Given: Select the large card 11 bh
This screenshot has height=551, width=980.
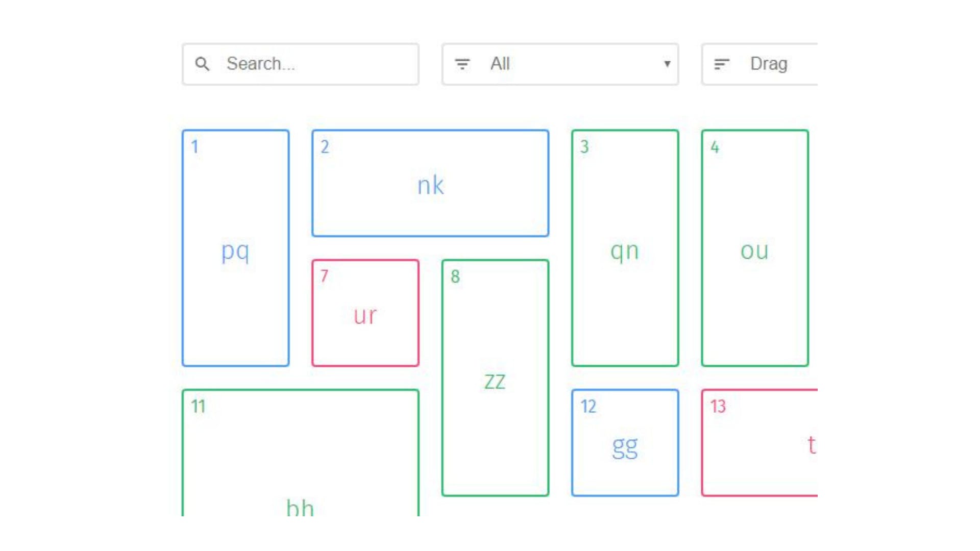Looking at the screenshot, I should click(300, 454).
